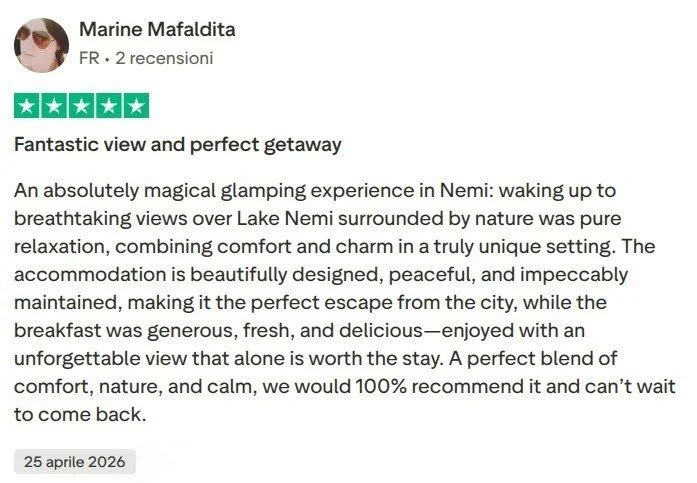This screenshot has height=483, width=697.
Task: Click the line starting 'relaxation, combining comfort'
Action: click(335, 247)
